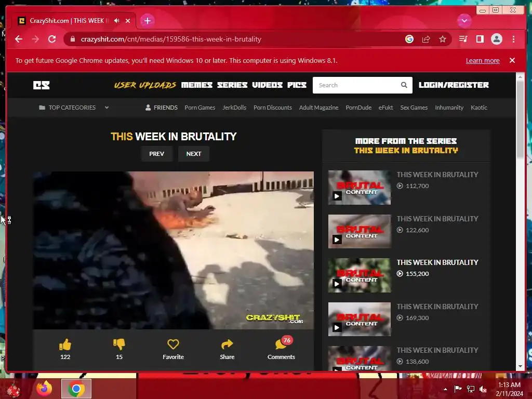Open the tab search chevron menu
The width and height of the screenshot is (532, 399).
(464, 21)
